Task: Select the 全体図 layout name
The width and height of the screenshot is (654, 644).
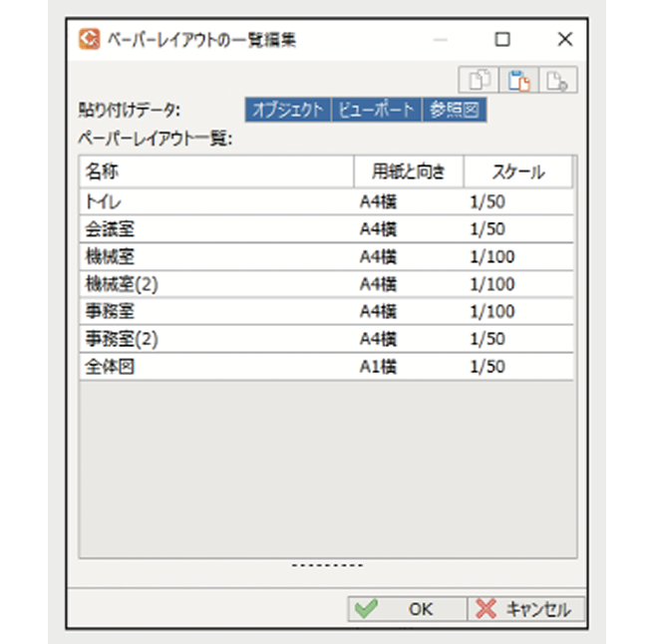Action: (110, 366)
